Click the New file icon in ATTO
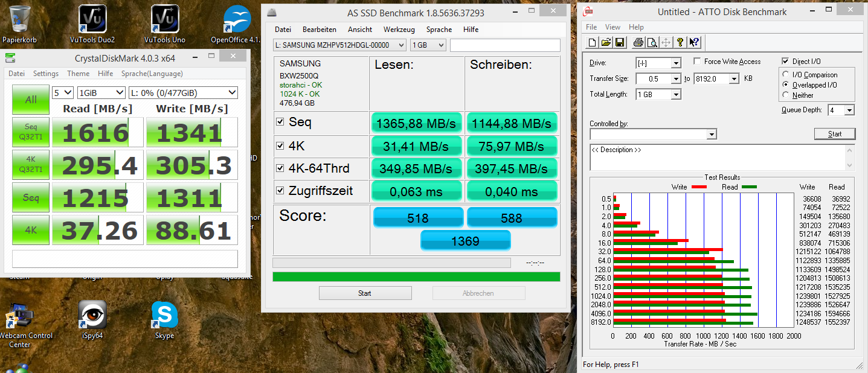The width and height of the screenshot is (868, 373). 593,42
